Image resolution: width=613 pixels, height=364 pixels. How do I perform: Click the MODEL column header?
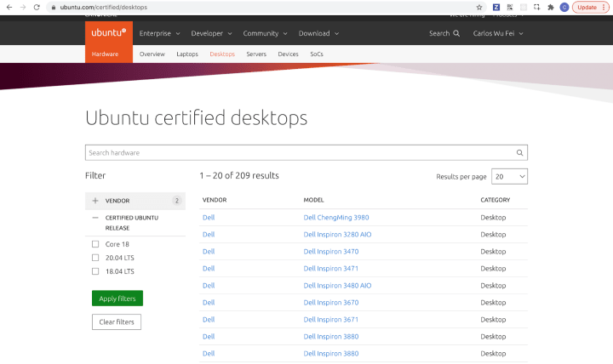(x=313, y=200)
